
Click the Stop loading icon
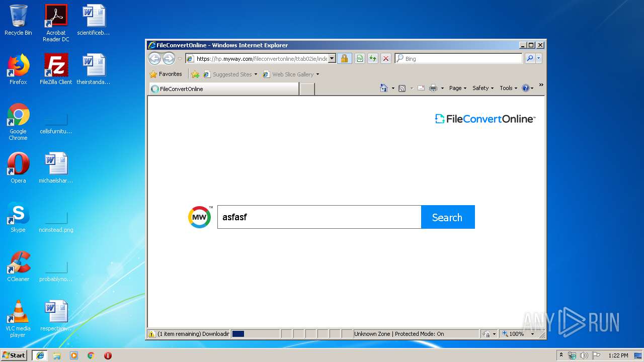tap(386, 59)
